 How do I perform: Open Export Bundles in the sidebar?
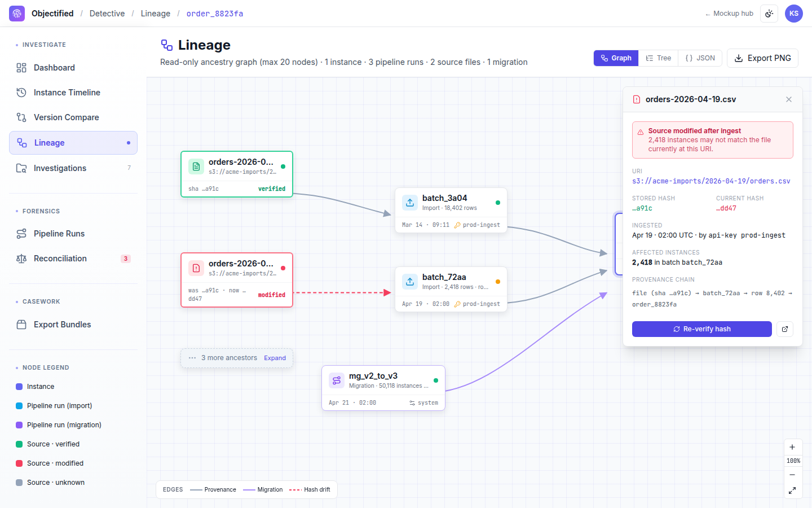click(73, 325)
